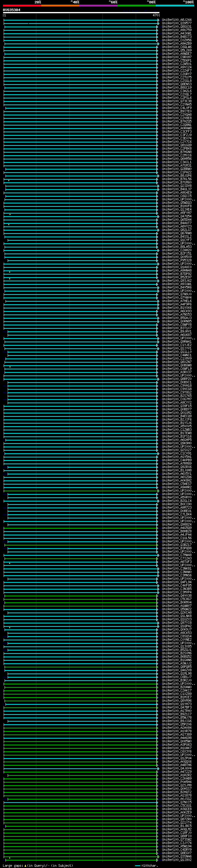Click the orange ~40% identity legend segment
This screenshot has width=197, height=868.
(60, 6)
